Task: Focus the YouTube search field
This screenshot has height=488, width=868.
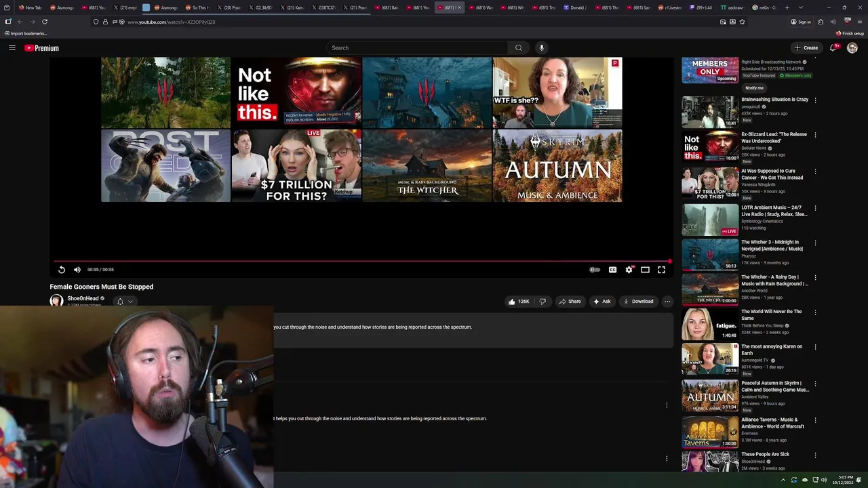Action: coord(417,47)
